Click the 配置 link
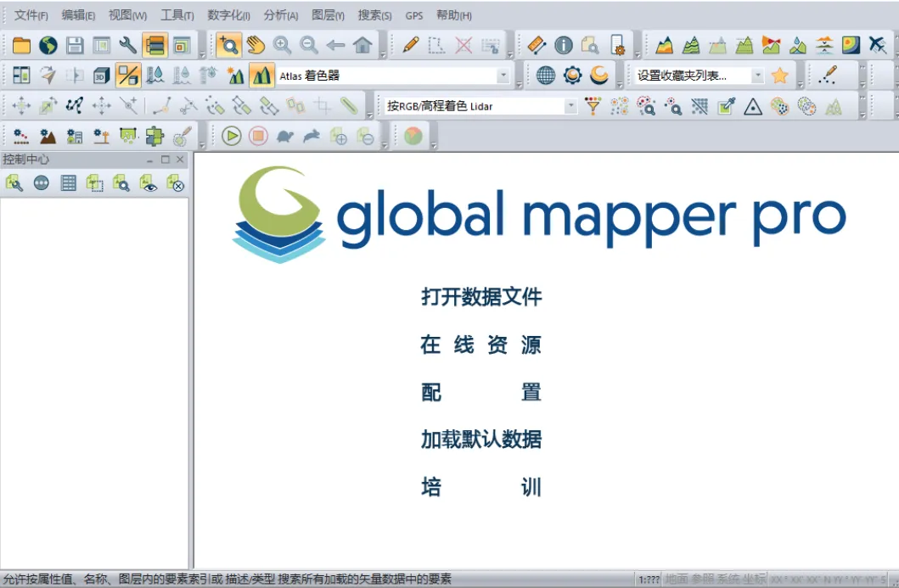Image resolution: width=899 pixels, height=588 pixels. 481,393
